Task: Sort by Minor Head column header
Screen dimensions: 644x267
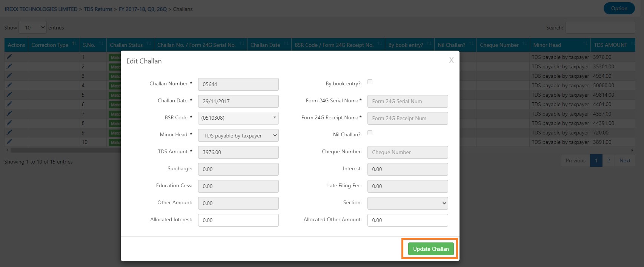Action: (x=560, y=45)
